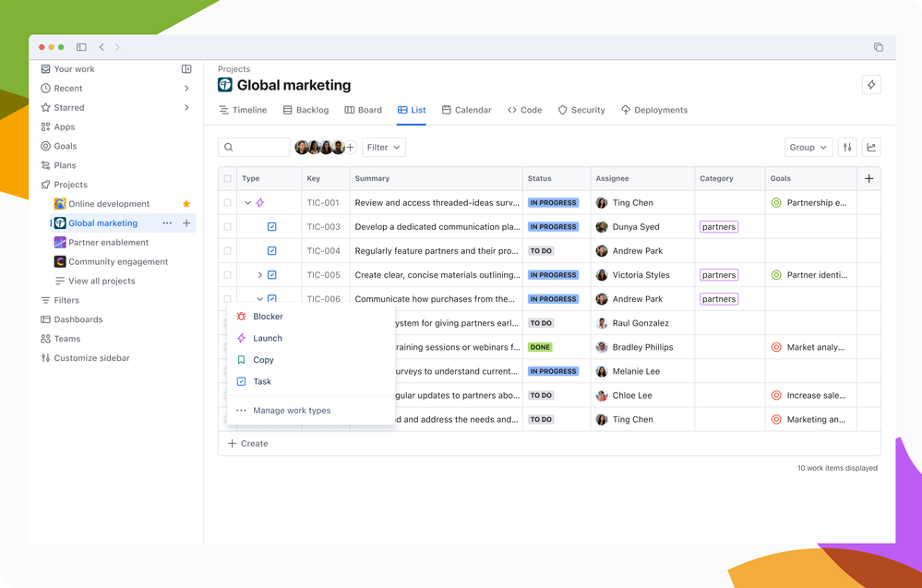Collapse TIC-001 row chevron

[247, 202]
